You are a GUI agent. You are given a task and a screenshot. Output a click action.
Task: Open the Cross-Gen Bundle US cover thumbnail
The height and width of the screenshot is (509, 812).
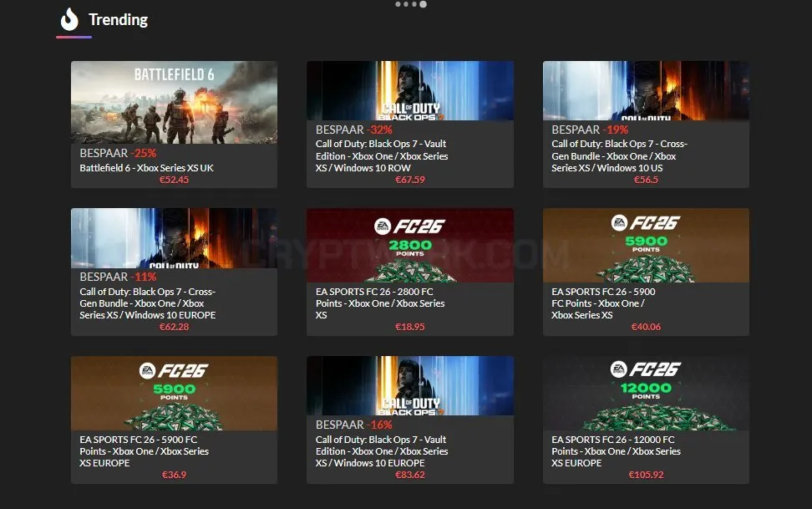pos(646,91)
